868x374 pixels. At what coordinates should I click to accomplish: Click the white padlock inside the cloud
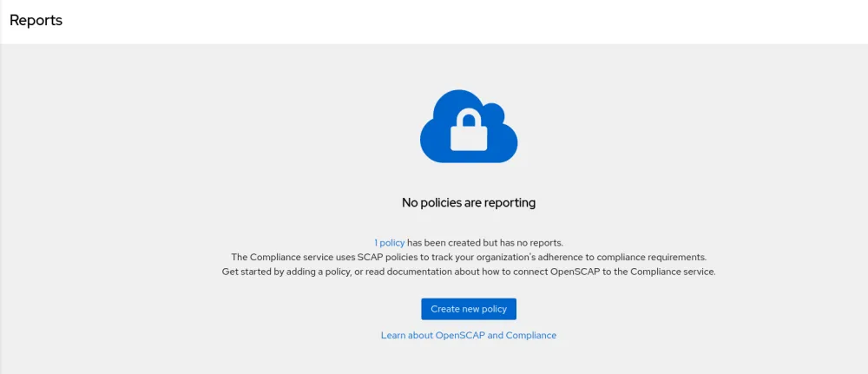(x=468, y=130)
